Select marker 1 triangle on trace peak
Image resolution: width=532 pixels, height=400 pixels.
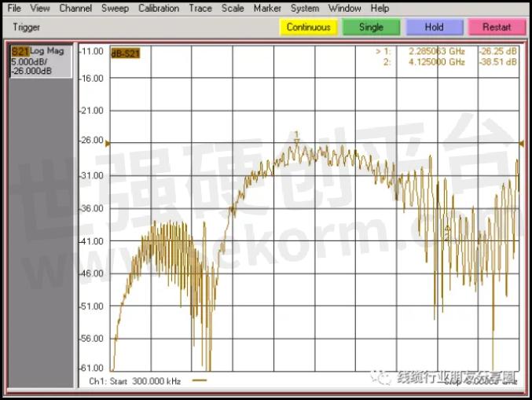point(297,140)
